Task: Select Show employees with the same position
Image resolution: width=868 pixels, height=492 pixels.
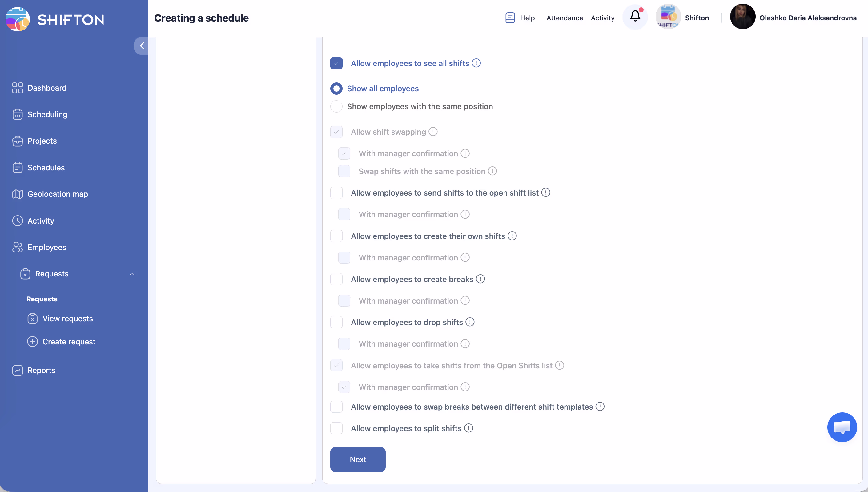Action: (x=336, y=106)
